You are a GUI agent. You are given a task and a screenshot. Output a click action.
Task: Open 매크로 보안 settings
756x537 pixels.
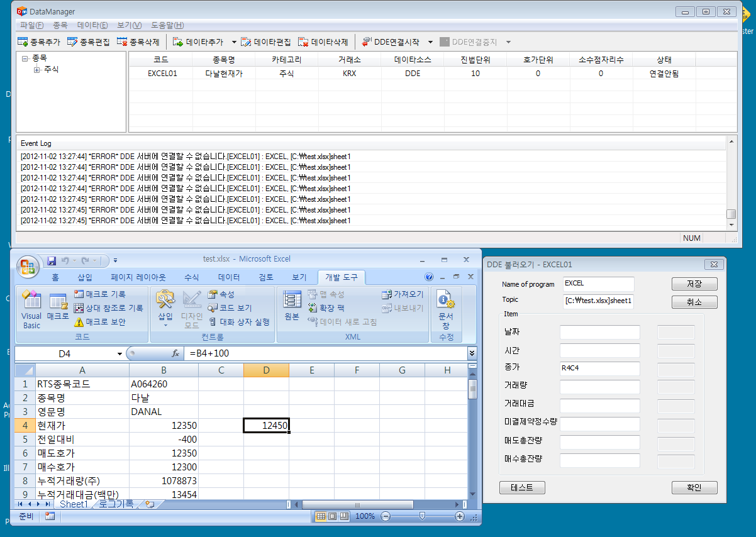pyautogui.click(x=79, y=322)
